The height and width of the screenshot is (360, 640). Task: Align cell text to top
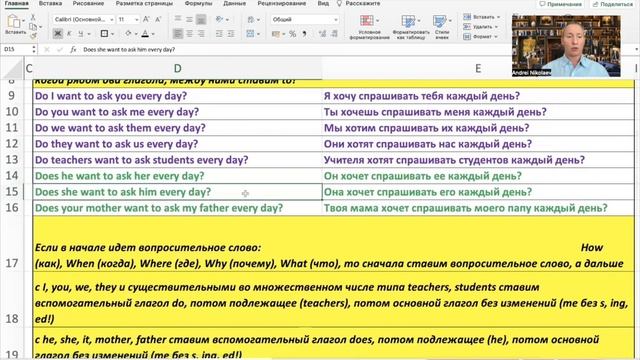click(178, 19)
